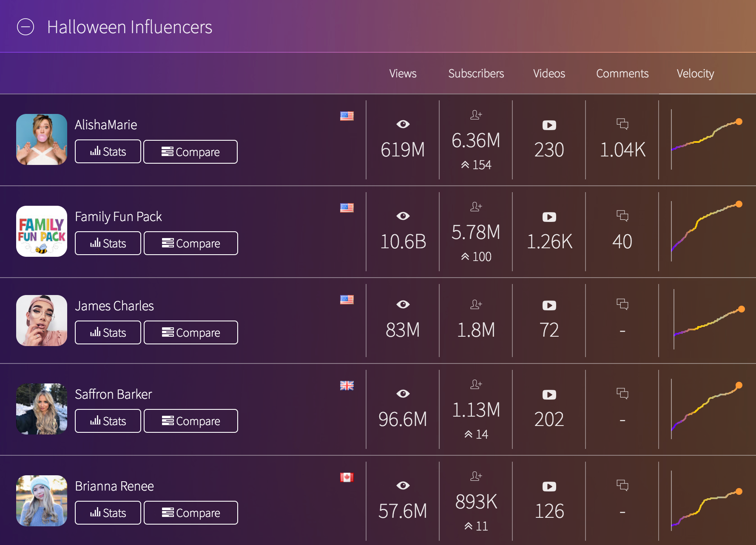Click the Family Fun Pack logo thumbnail
Image resolution: width=756 pixels, height=545 pixels.
point(42,231)
